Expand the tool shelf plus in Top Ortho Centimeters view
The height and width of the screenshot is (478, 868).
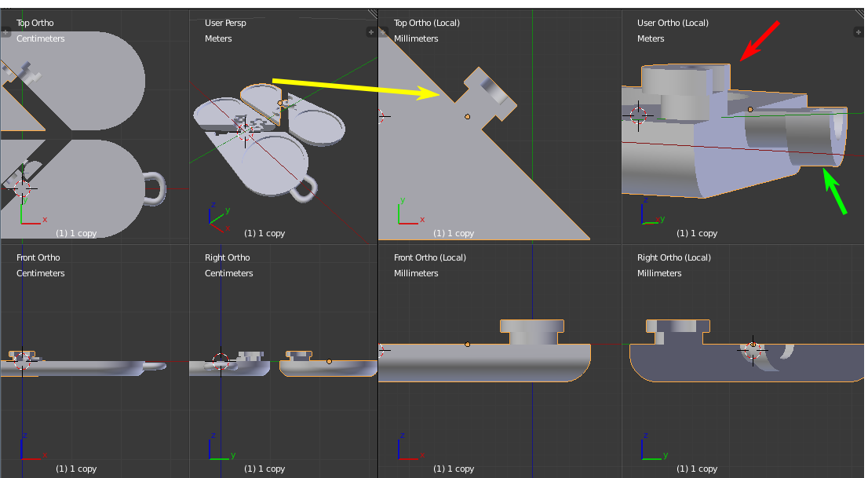click(x=5, y=32)
